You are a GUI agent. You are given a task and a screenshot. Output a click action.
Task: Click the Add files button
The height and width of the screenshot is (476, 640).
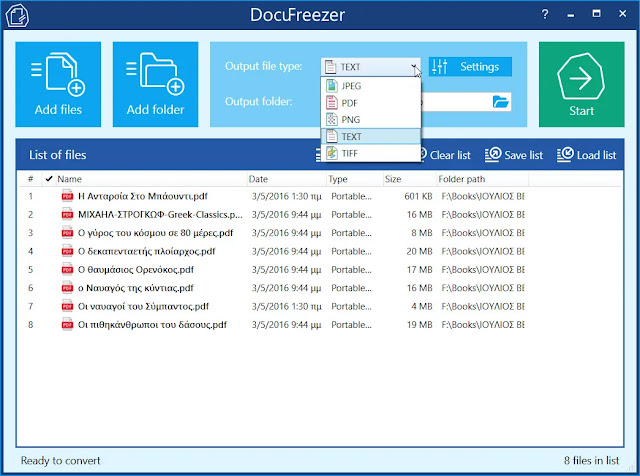pyautogui.click(x=58, y=84)
